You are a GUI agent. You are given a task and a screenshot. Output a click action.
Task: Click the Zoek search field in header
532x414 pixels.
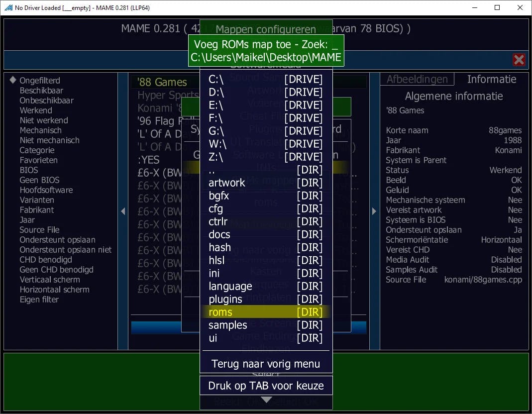pyautogui.click(x=266, y=44)
